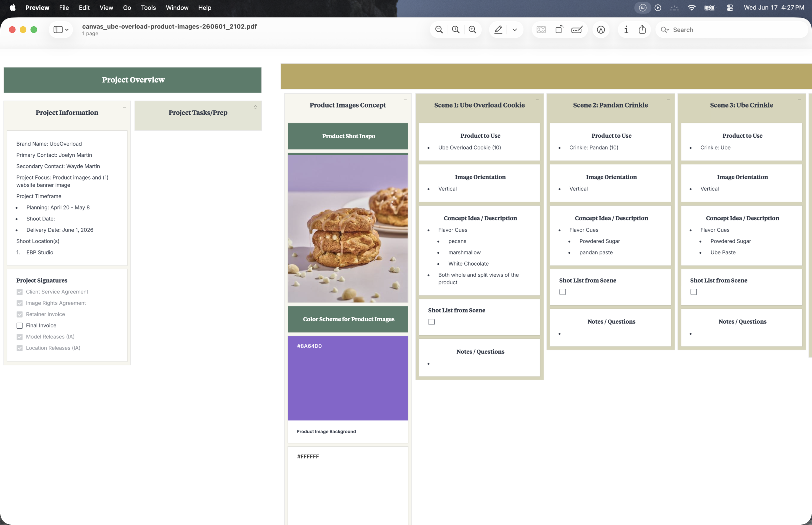Click the zoom out magnifier icon
The width and height of the screenshot is (812, 525).
pyautogui.click(x=439, y=30)
